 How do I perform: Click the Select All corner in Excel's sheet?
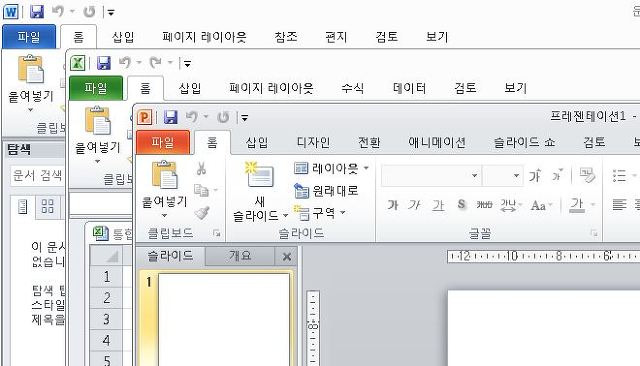tap(107, 256)
